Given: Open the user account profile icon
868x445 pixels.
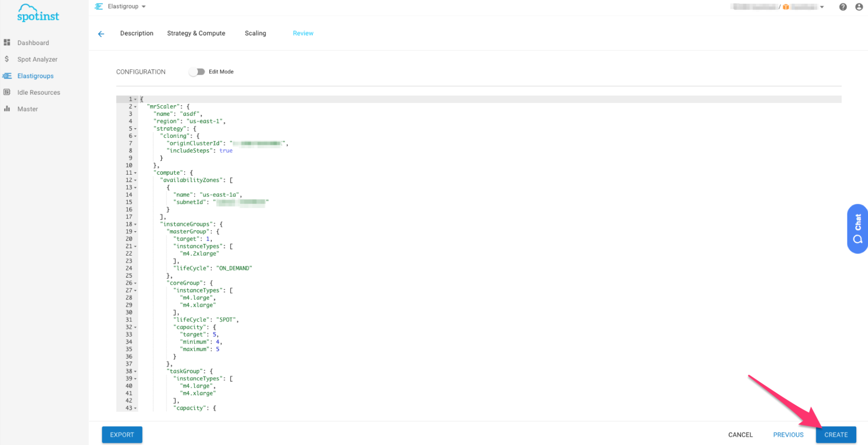Looking at the screenshot, I should tap(859, 7).
